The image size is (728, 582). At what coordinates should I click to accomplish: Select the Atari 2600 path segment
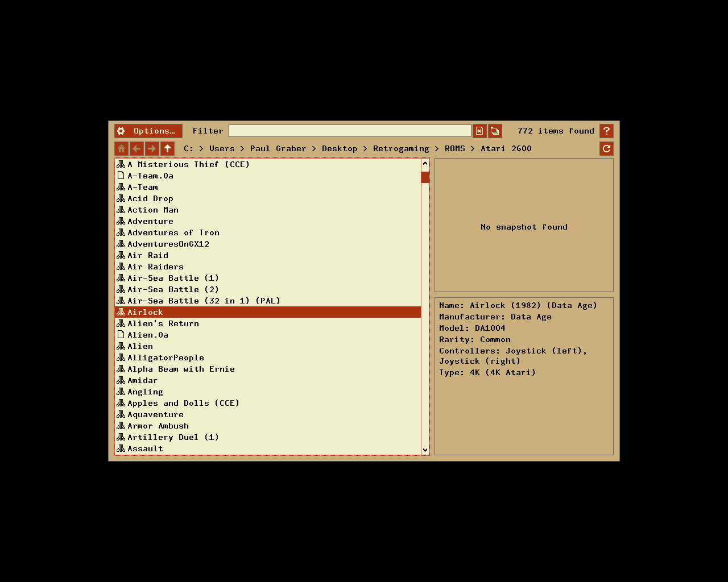[506, 148]
